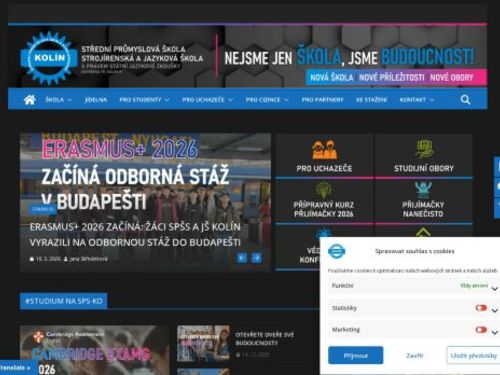Open the Škola dropdown menu
This screenshot has width=500, height=375.
[x=59, y=100]
